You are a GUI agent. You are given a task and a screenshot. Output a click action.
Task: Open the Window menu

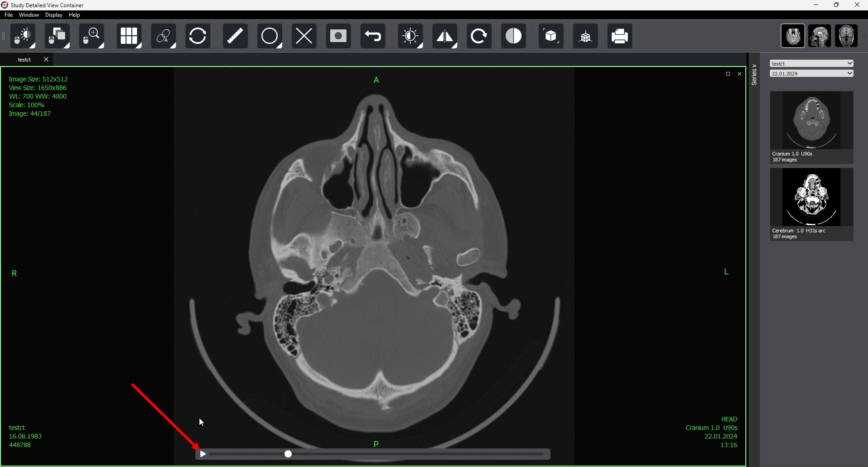(x=29, y=15)
